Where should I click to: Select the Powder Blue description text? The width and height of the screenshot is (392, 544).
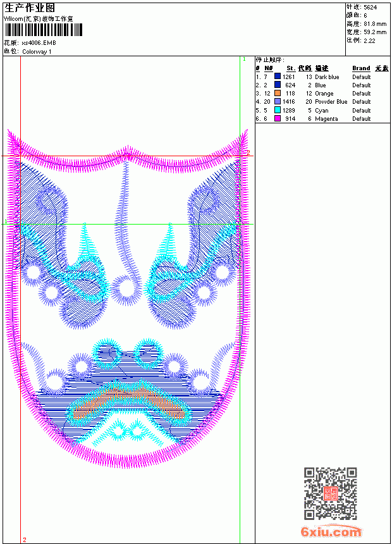331,102
